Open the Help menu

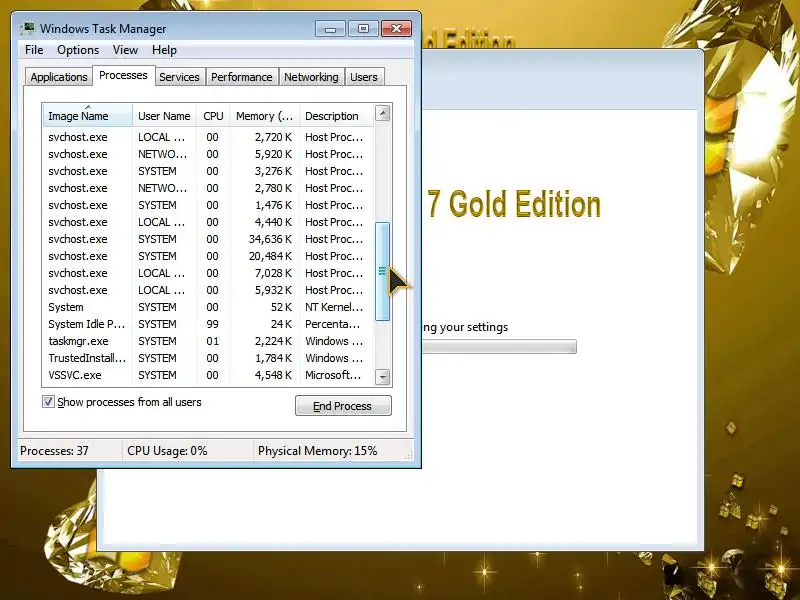(x=164, y=50)
